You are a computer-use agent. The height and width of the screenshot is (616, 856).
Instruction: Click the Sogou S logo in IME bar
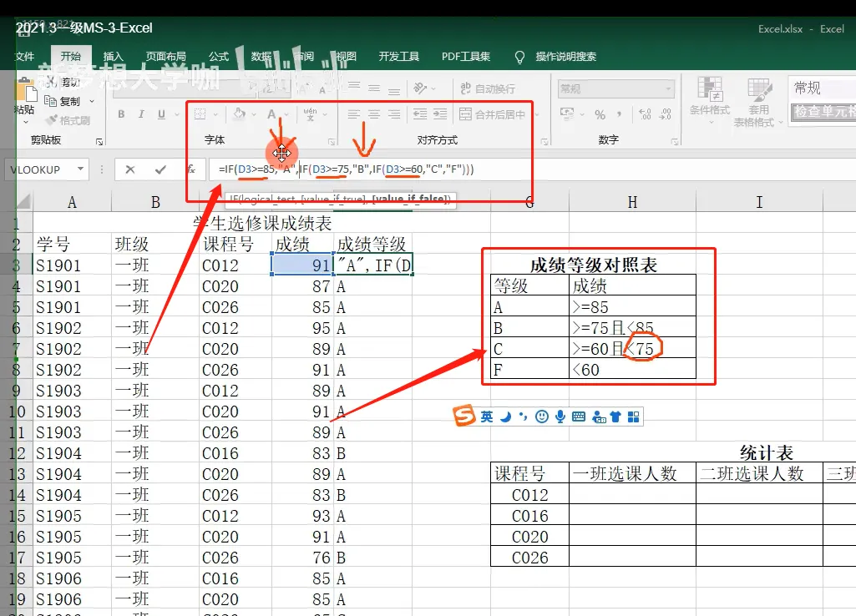click(464, 416)
